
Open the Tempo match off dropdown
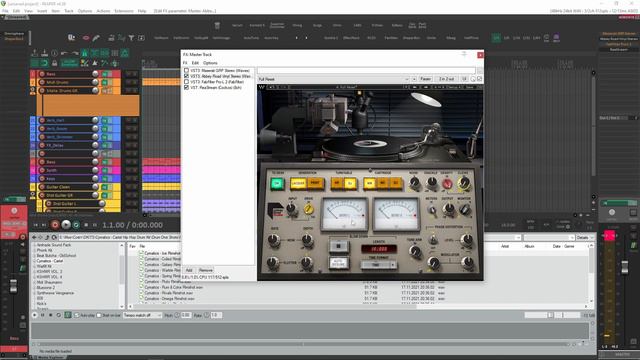click(142, 315)
